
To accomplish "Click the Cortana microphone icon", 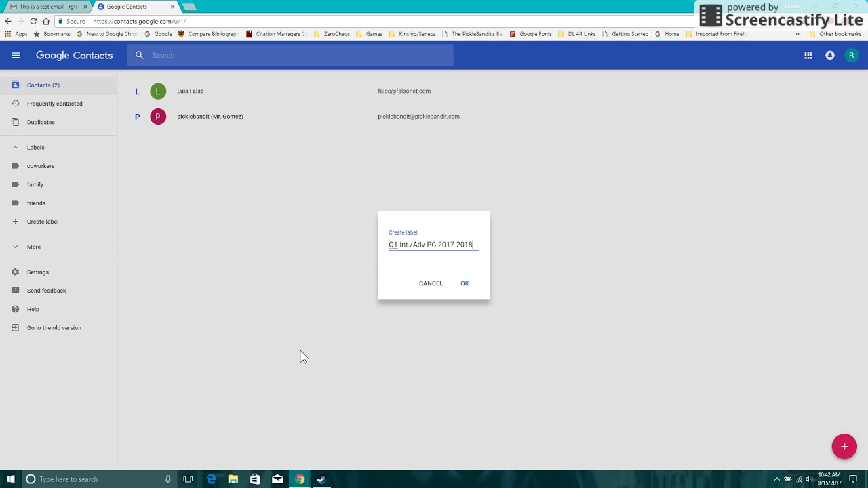I will [x=167, y=479].
